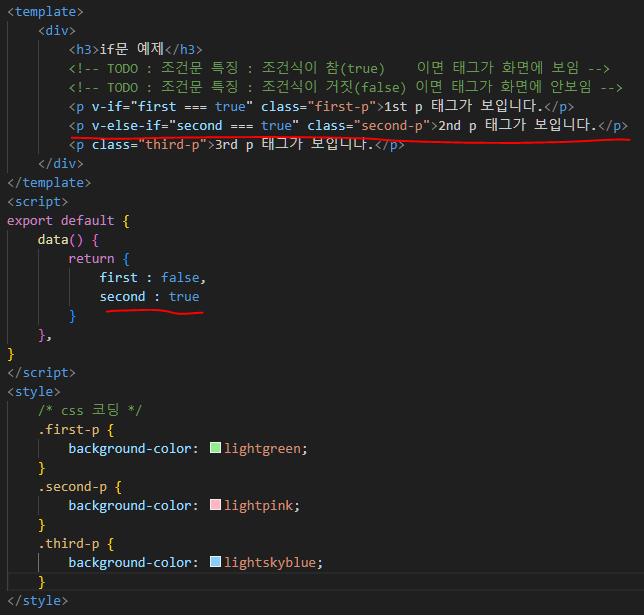Click the closing </script> tag

point(41,373)
